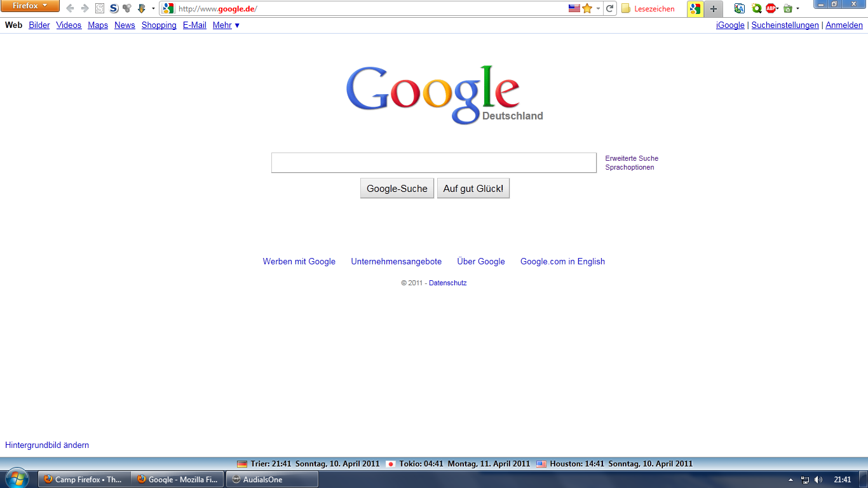The width and height of the screenshot is (868, 488).
Task: Open the Werben mit Google link
Action: pyautogui.click(x=299, y=262)
